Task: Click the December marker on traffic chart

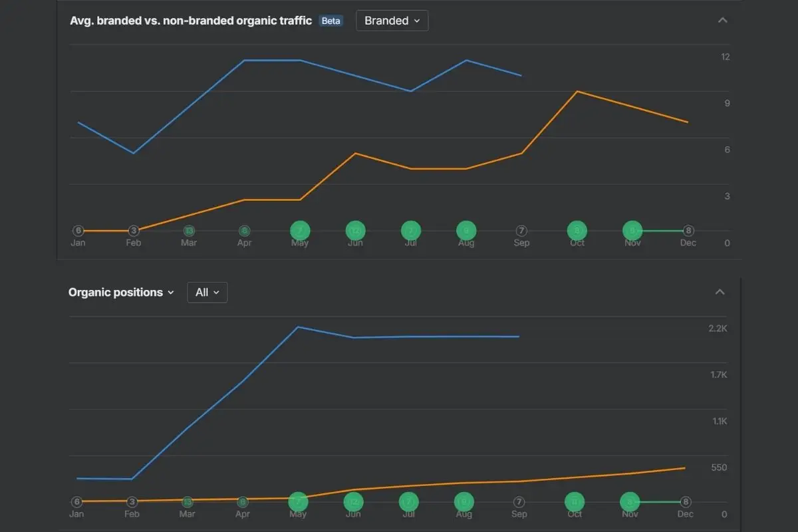Action: pos(688,231)
